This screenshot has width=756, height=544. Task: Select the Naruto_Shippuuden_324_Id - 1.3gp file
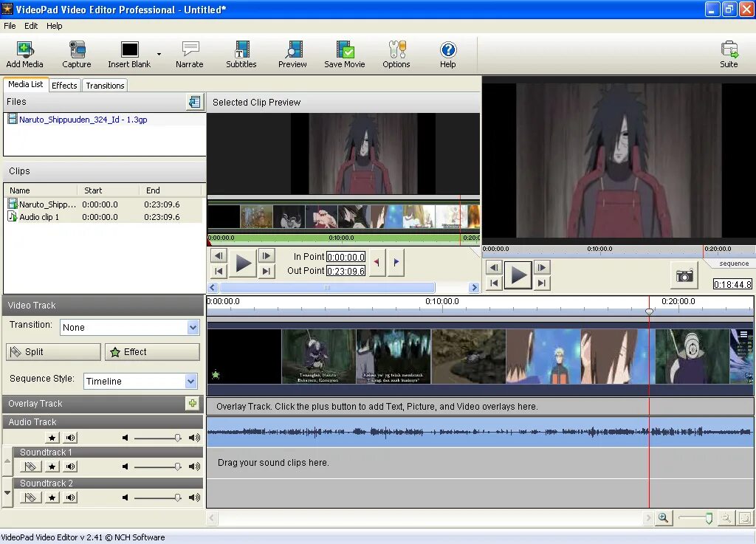83,120
